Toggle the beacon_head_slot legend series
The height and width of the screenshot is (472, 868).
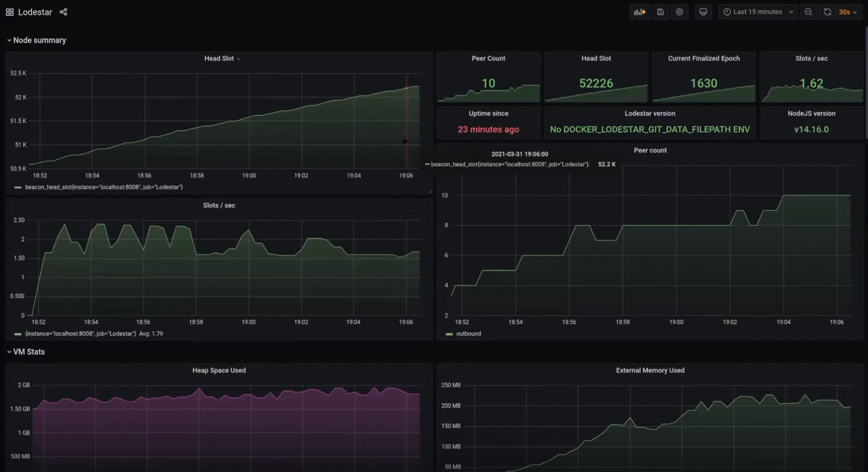coord(103,187)
